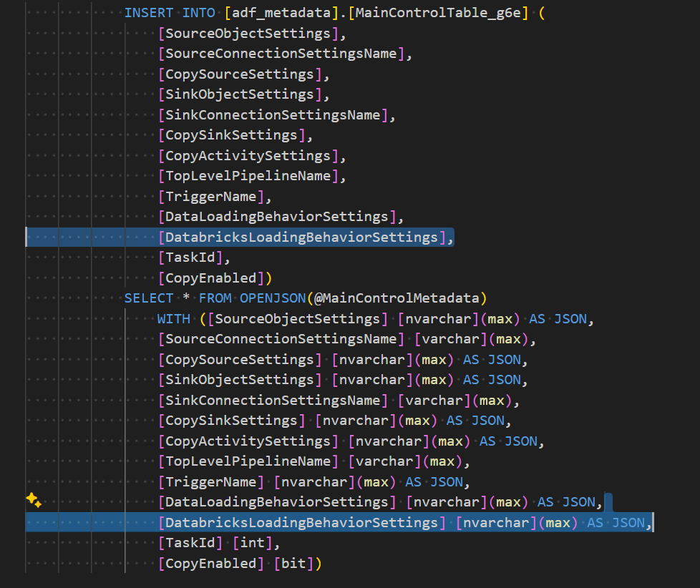The width and height of the screenshot is (700, 588).
Task: Click the FROM keyword
Action: [215, 298]
